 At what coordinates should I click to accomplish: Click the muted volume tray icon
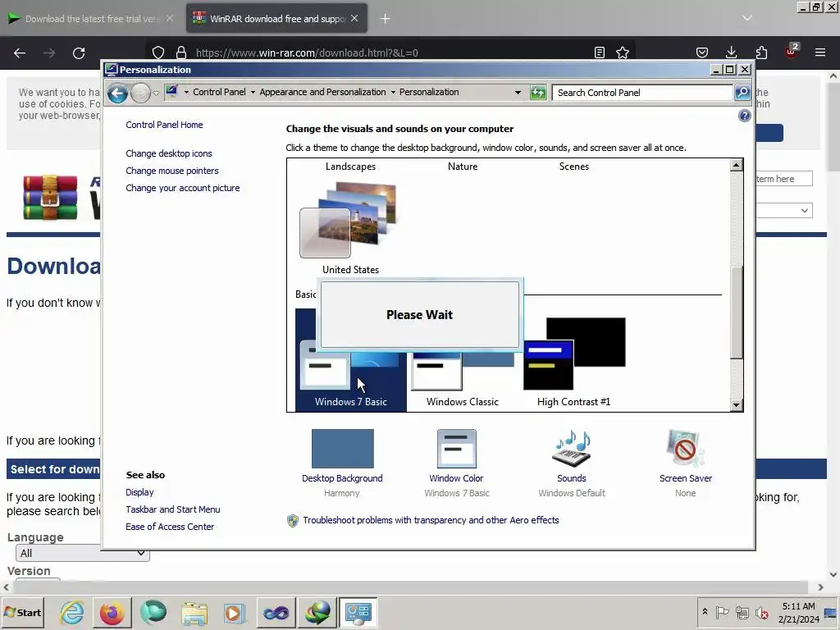point(761,612)
